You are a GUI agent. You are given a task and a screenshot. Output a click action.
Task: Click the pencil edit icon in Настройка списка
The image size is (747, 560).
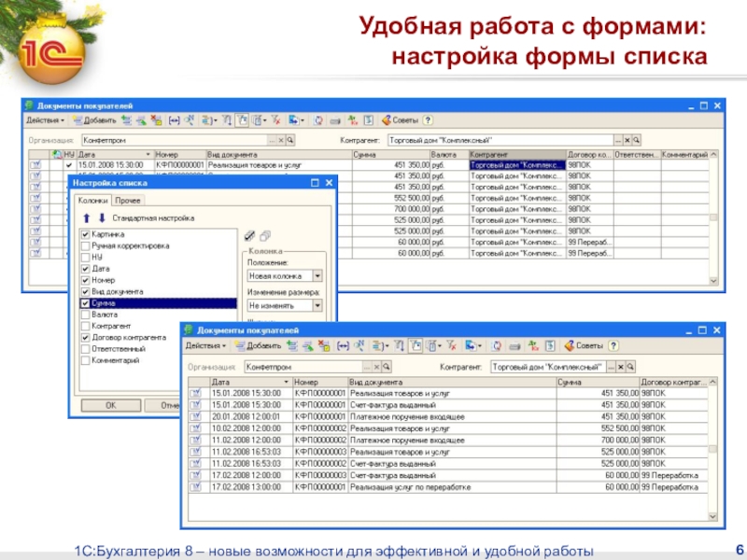249,236
